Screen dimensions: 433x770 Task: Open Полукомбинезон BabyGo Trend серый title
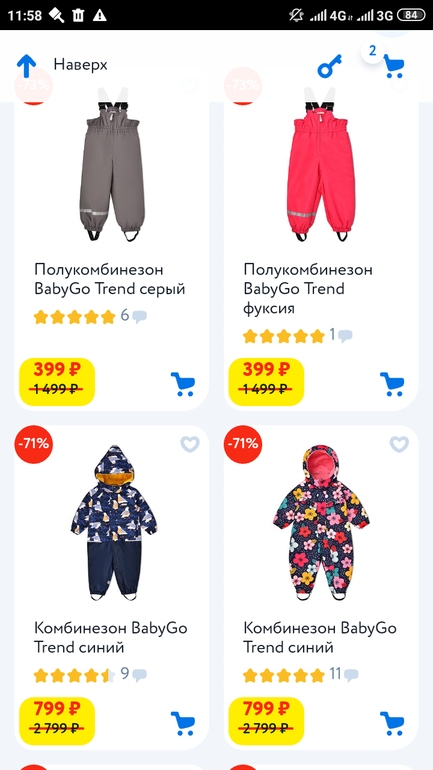click(109, 279)
